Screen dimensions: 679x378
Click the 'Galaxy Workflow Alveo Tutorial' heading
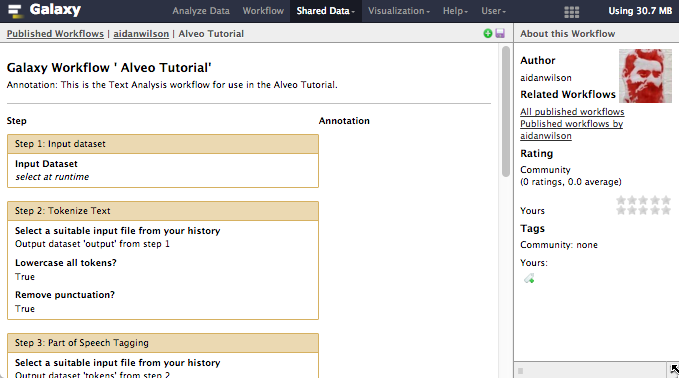[109, 68]
